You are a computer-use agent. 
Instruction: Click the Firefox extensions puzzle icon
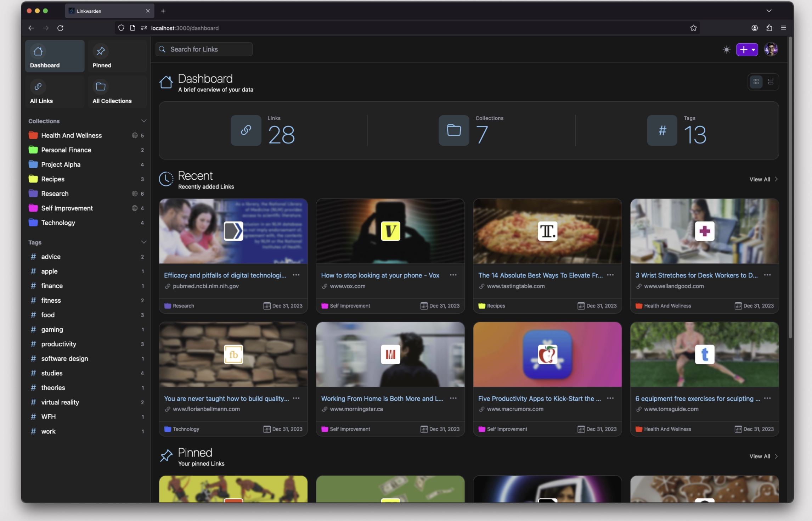pos(769,28)
